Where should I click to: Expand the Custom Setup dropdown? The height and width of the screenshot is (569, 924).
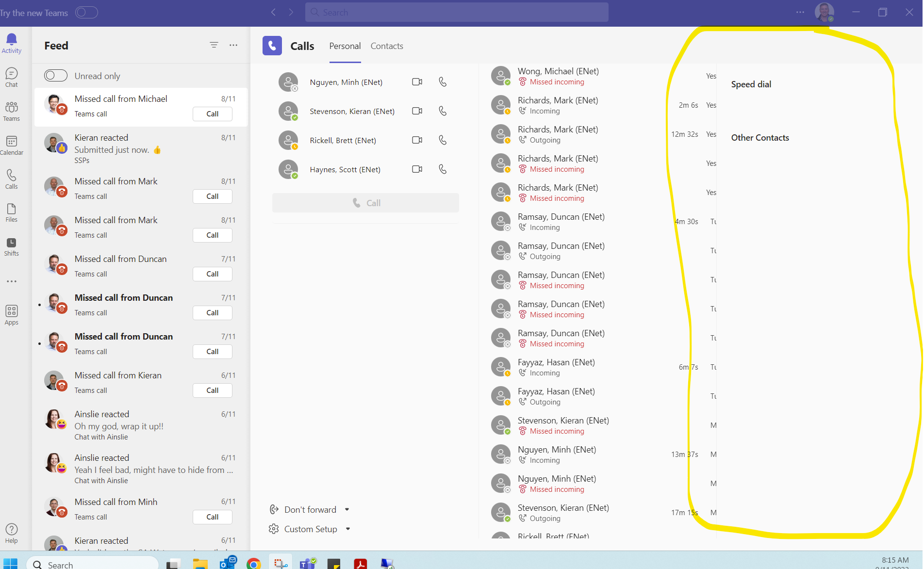coord(348,529)
